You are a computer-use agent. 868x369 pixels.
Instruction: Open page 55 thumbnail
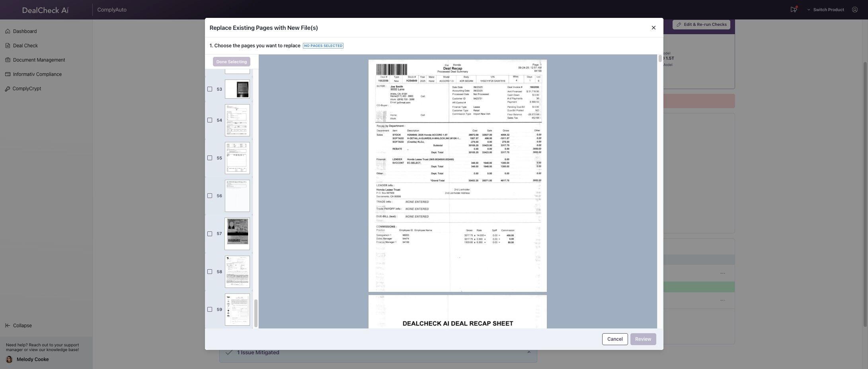pos(237,158)
